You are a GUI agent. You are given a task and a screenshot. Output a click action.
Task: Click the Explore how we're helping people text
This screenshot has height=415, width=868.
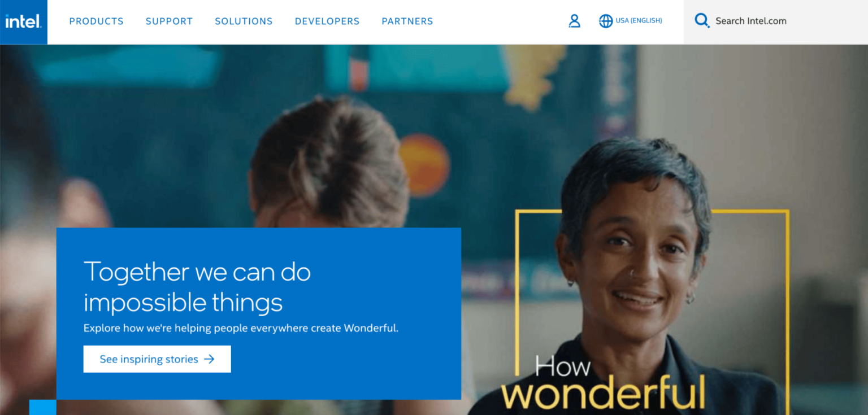click(x=241, y=328)
